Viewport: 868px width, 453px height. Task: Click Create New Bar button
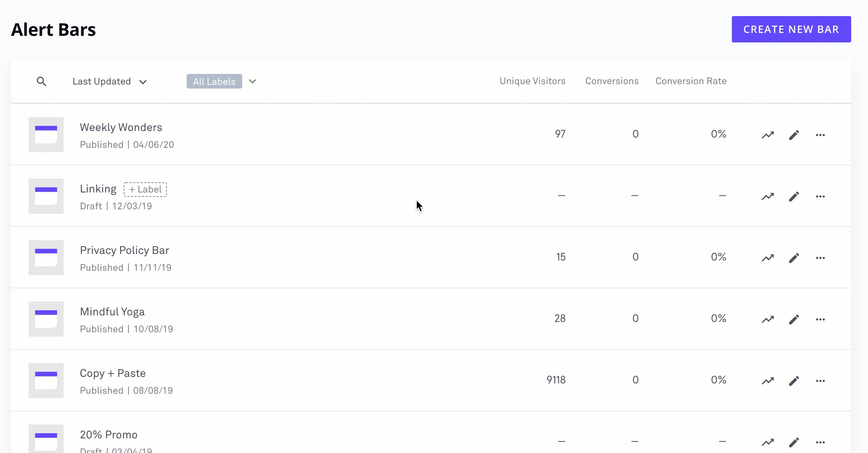click(x=791, y=29)
